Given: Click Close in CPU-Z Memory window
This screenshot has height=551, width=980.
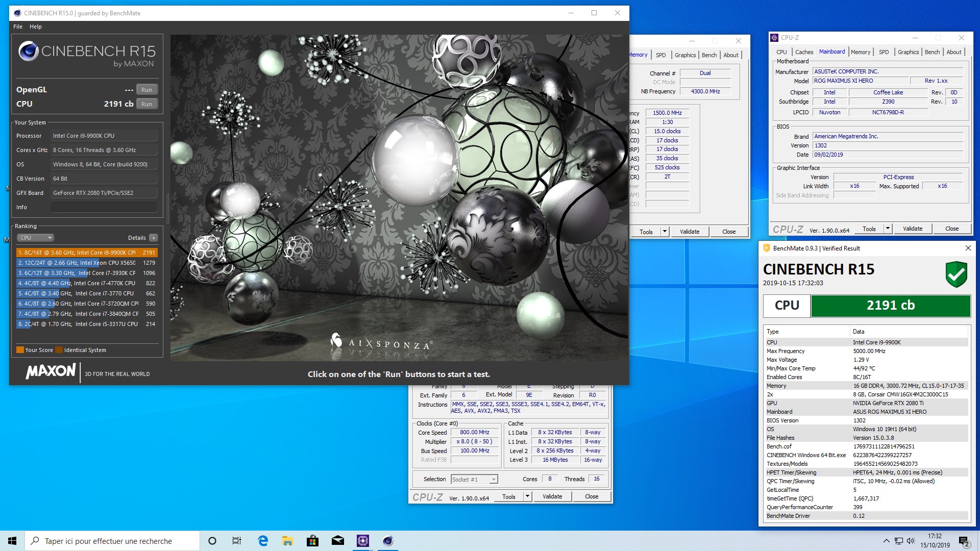Looking at the screenshot, I should click(729, 232).
